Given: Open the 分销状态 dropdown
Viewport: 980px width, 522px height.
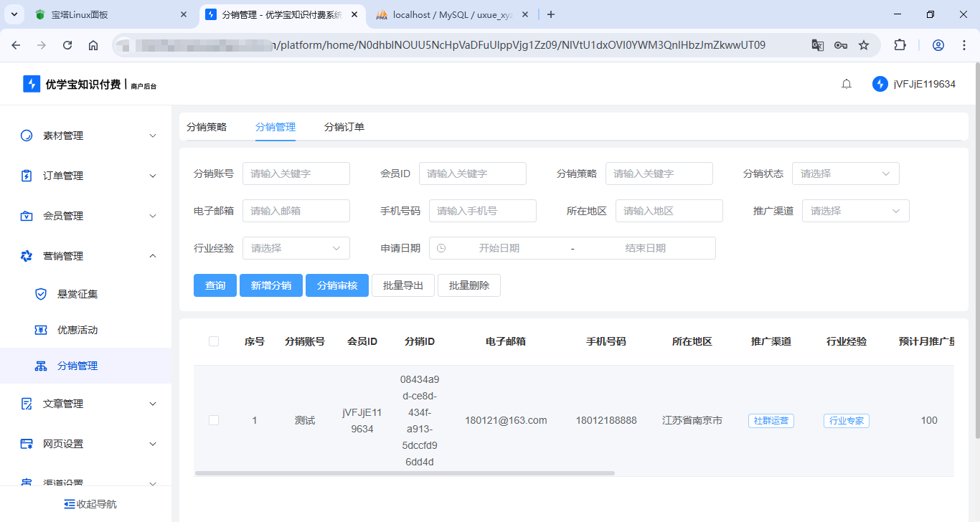Looking at the screenshot, I should 845,174.
